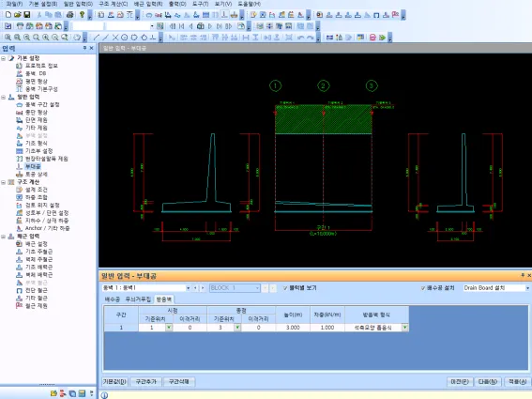Toggle the 블럭별 보기 checkbox
The image size is (532, 399).
285,288
